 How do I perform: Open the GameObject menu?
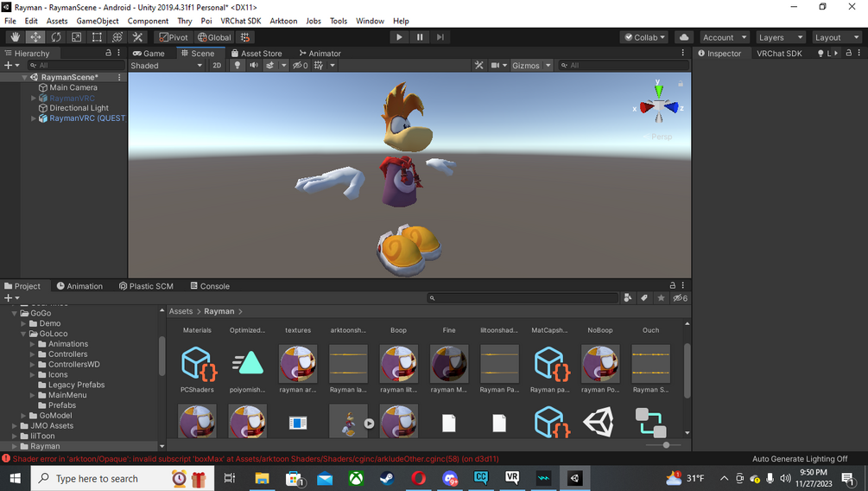point(98,21)
